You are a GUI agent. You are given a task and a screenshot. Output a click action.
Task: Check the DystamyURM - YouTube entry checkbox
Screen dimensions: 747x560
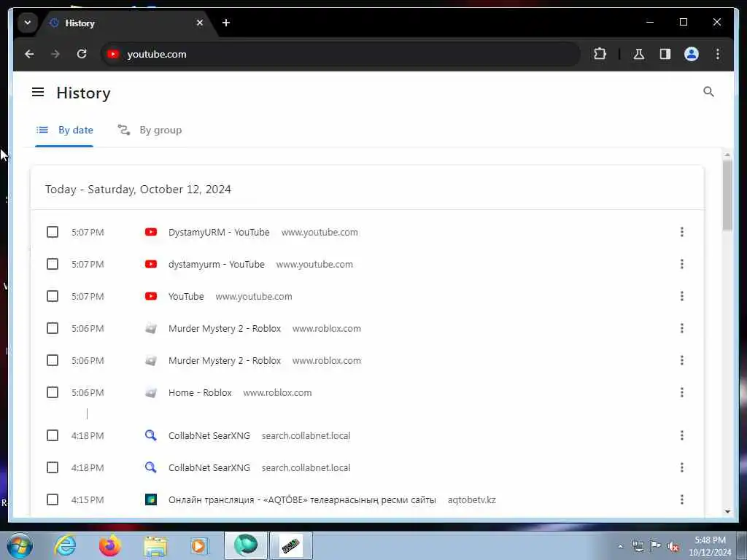point(53,232)
